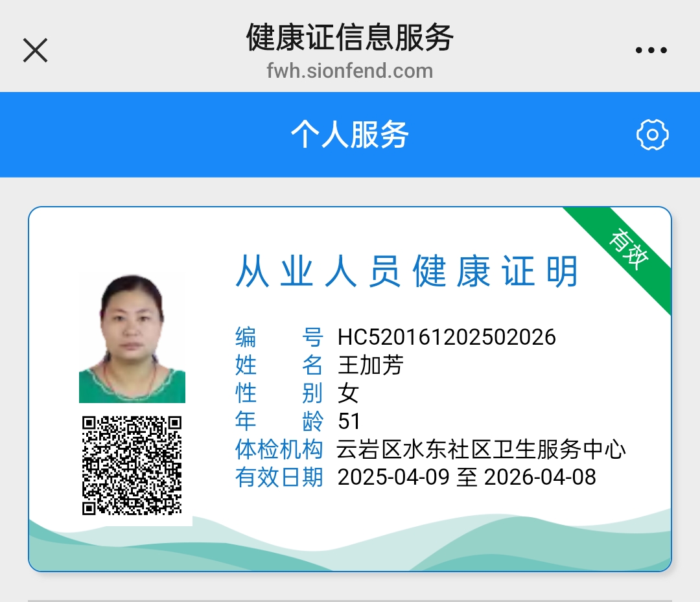Tap the 性别 value 女
The image size is (700, 602).
(348, 393)
